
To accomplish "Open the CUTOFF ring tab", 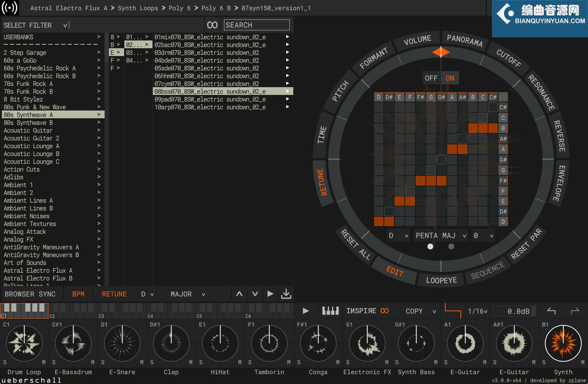I will coord(509,58).
